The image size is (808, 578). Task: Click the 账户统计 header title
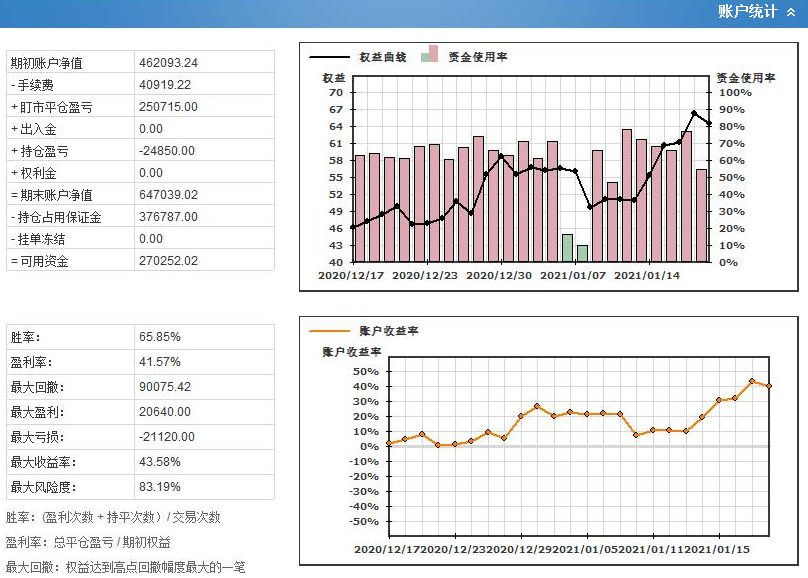point(748,13)
